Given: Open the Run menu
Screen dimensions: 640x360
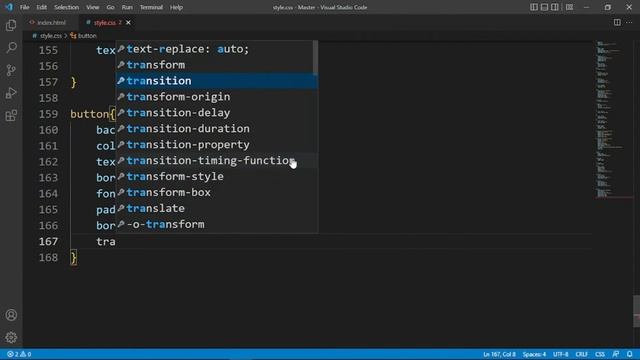Looking at the screenshot, I should pyautogui.click(x=127, y=7).
